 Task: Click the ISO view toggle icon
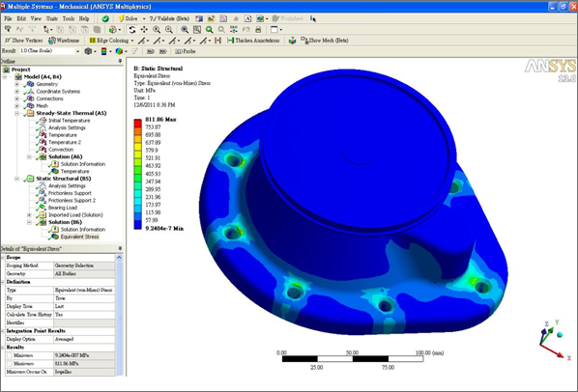coord(234,29)
